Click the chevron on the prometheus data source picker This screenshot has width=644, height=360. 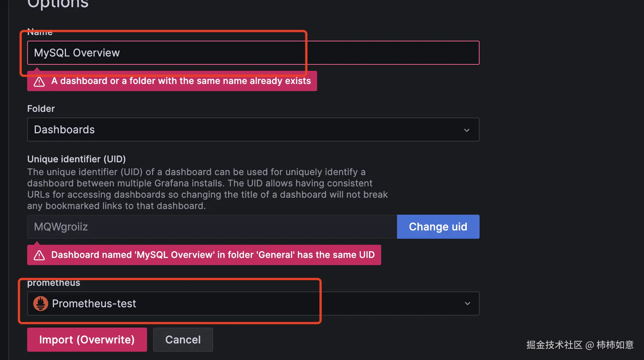pos(468,303)
